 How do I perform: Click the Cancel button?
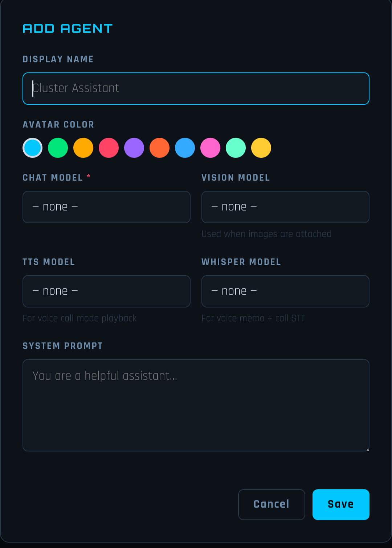tap(271, 504)
